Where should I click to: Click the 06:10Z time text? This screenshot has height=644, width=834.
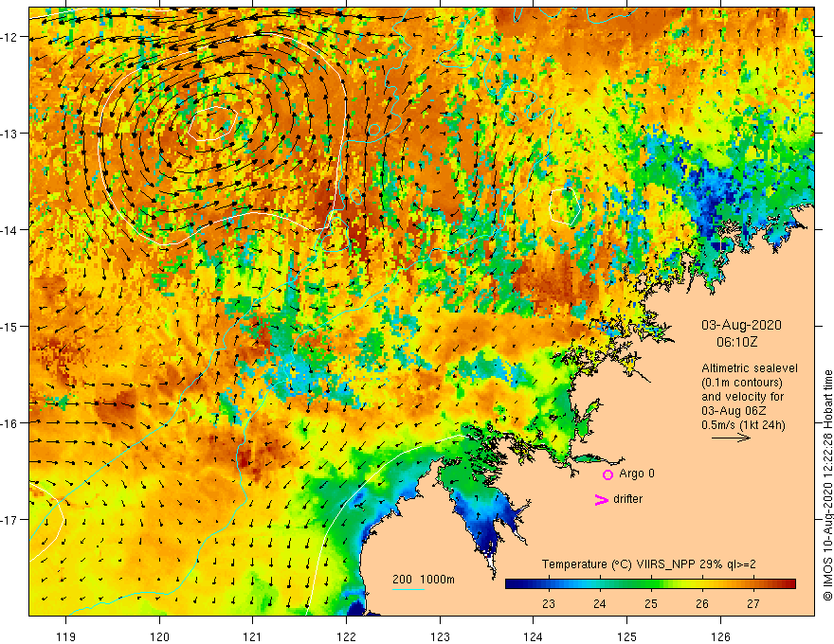[x=736, y=342]
